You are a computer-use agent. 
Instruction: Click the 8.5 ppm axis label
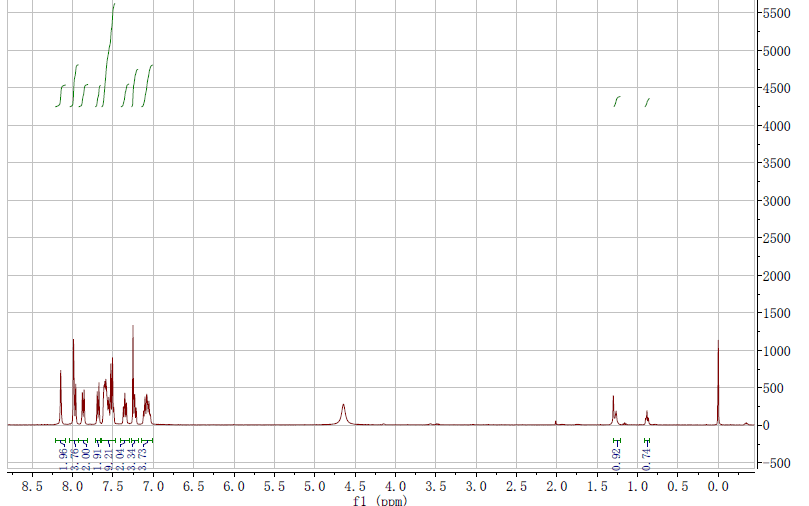click(32, 486)
